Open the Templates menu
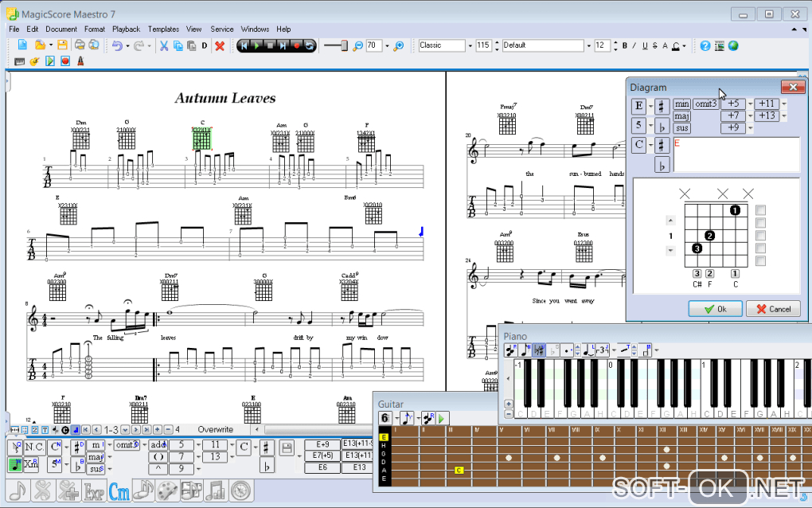812x508 pixels. point(163,29)
